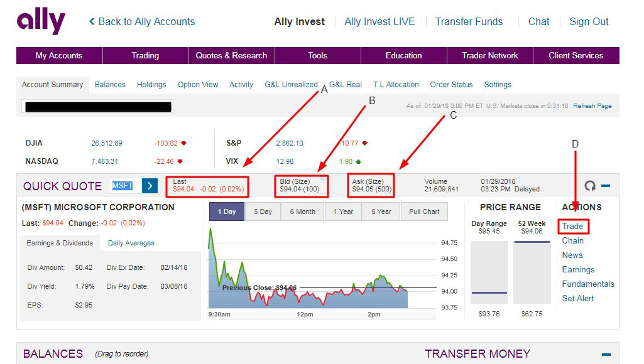The width and height of the screenshot is (644, 364).
Task: Click the Ally logo
Action: [41, 21]
